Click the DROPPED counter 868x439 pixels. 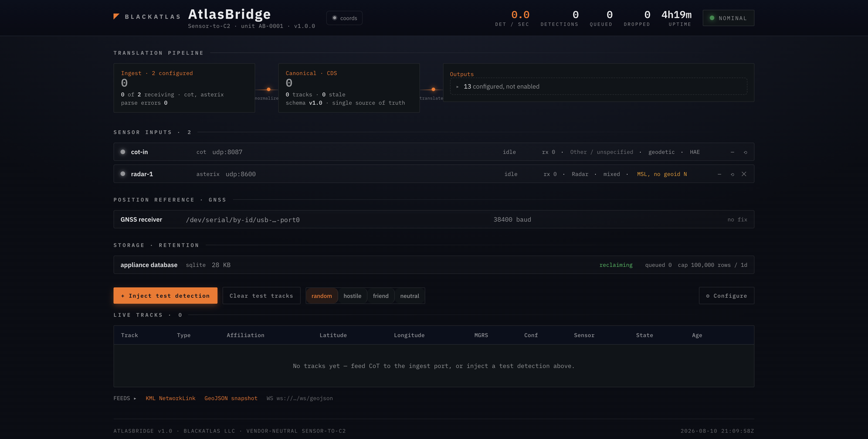(637, 18)
